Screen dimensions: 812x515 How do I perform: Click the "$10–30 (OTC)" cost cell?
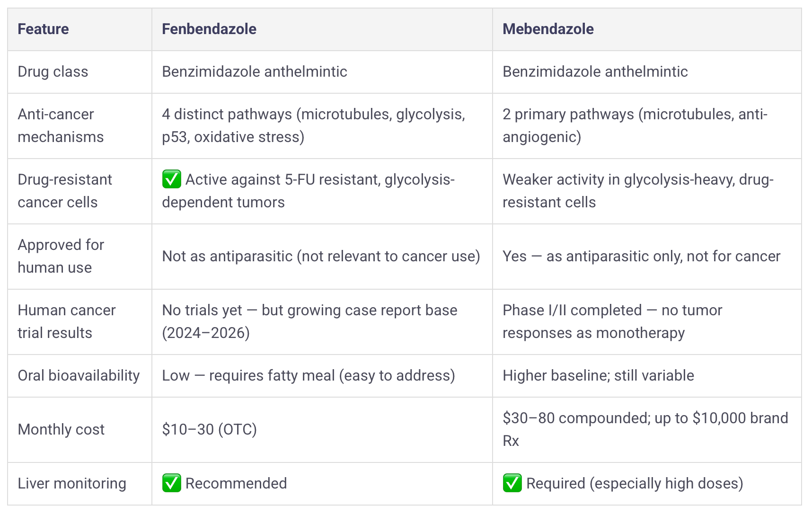[209, 430]
